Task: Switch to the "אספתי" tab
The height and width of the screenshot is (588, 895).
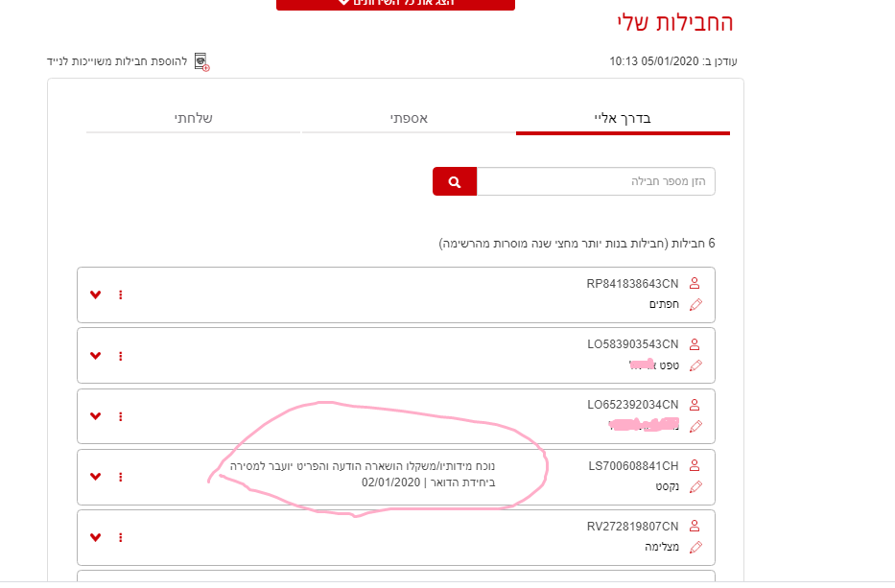Action: click(x=409, y=118)
